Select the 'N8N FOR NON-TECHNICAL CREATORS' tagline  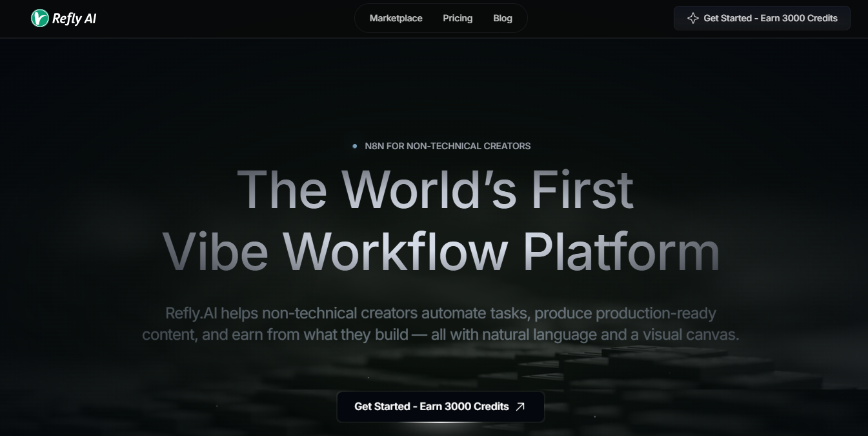click(447, 146)
